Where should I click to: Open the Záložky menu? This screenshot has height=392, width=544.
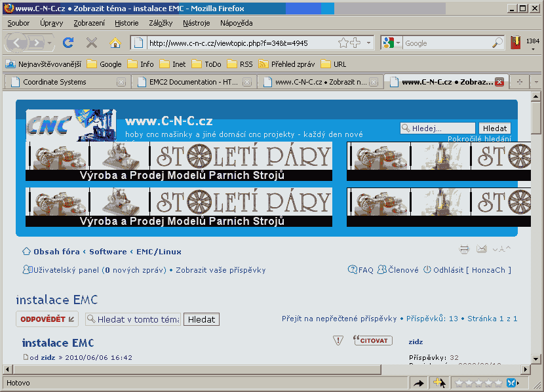[x=161, y=22]
